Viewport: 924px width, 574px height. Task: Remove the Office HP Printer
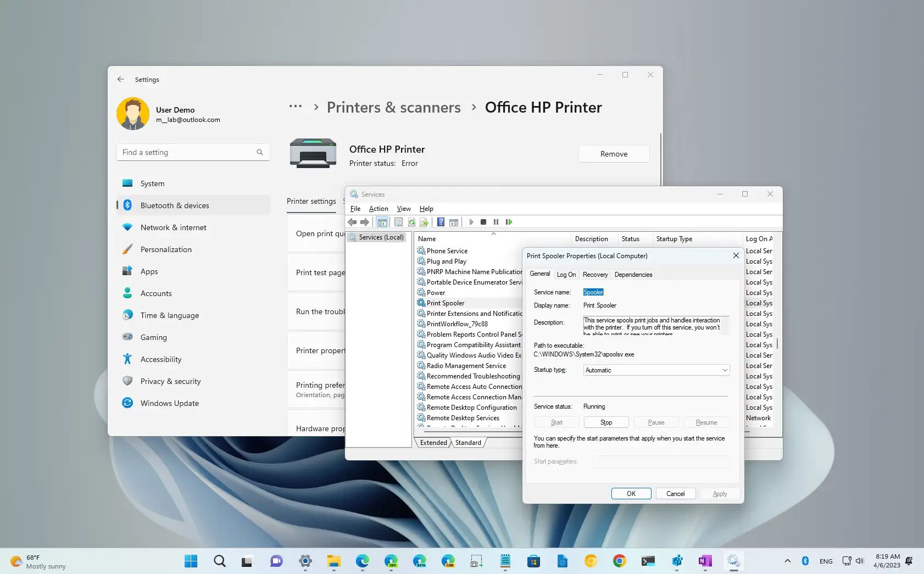(x=614, y=154)
